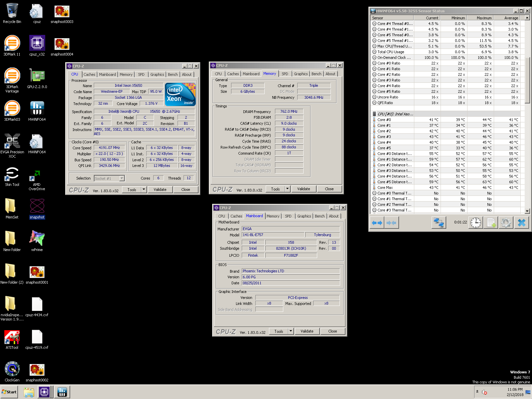Screen dimensions: 532x399
Task: Click HWiNFO scrollbar up arrow
Action: click(x=527, y=18)
